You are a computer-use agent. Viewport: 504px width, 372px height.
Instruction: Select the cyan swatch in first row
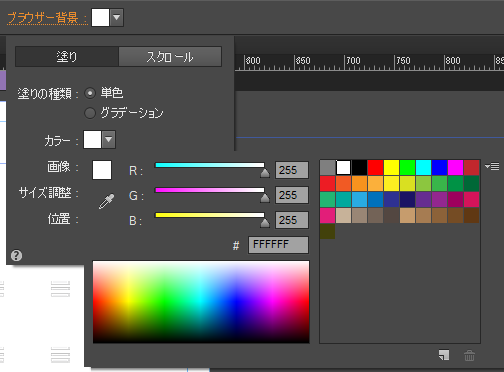click(x=423, y=167)
